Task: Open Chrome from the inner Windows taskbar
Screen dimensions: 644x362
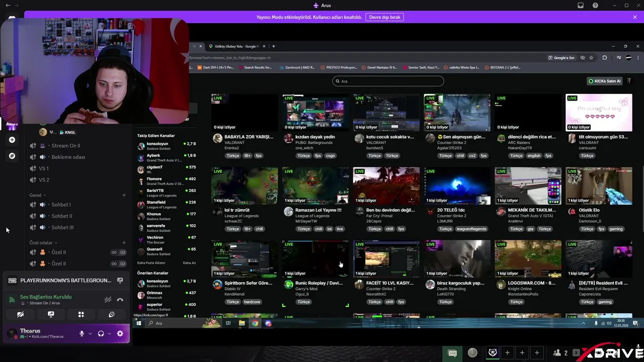Action: [x=255, y=323]
